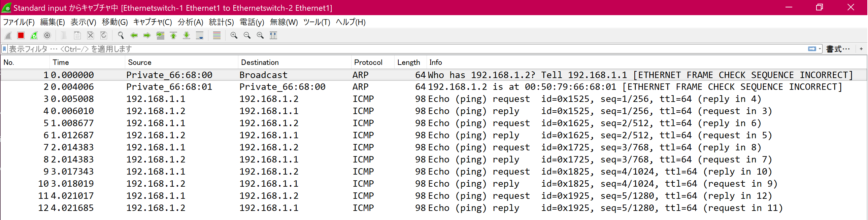
Task: Jump to last packet icon
Action: [x=187, y=35]
